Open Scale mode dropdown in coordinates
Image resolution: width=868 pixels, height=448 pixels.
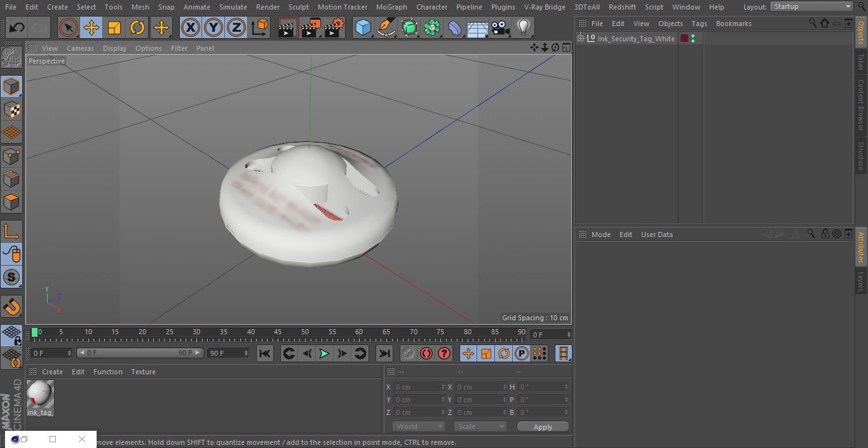click(480, 426)
